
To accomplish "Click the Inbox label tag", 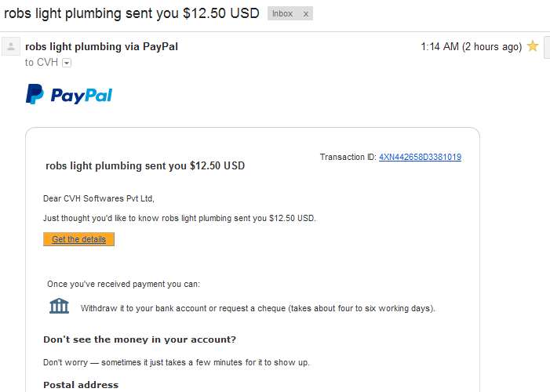I will click(x=282, y=13).
